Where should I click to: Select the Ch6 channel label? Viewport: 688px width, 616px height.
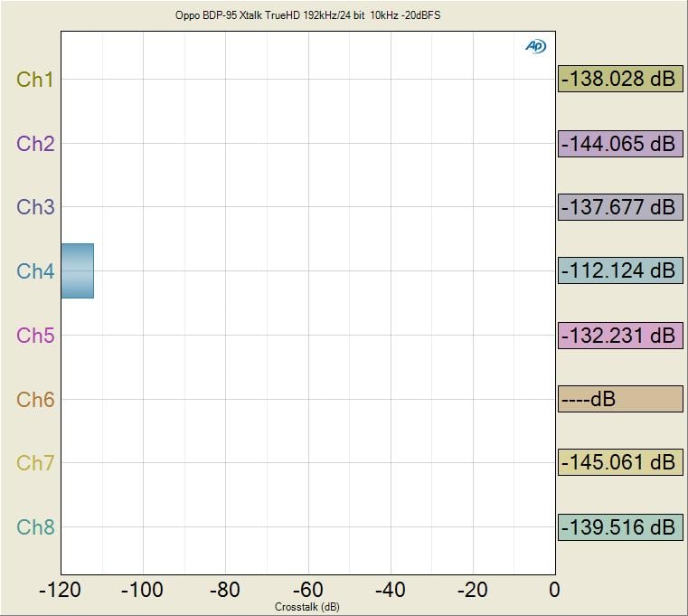(35, 399)
